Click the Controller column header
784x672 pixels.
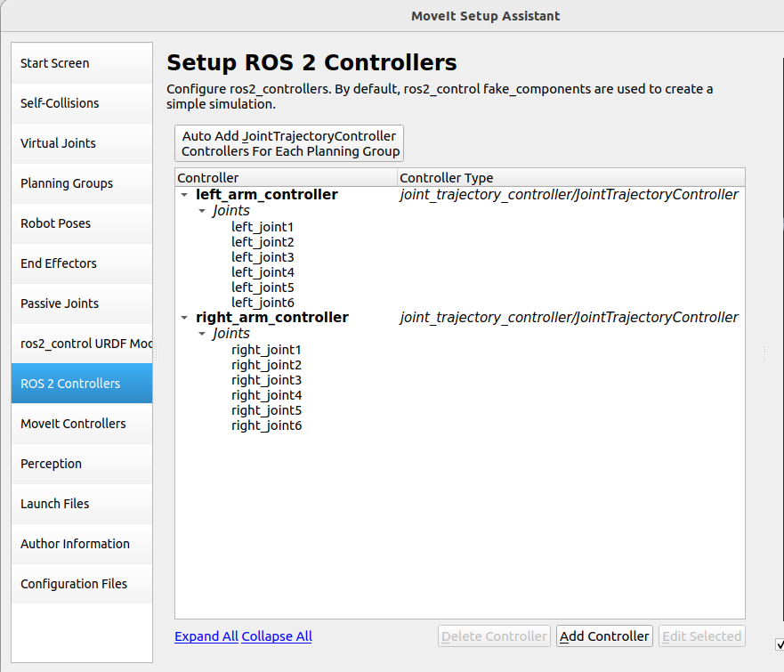click(286, 177)
